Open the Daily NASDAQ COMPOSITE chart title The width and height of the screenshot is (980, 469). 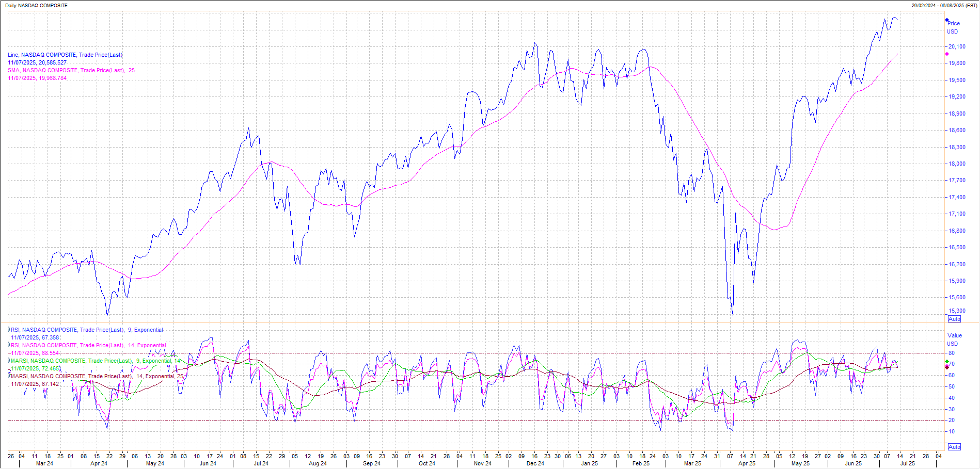36,5
